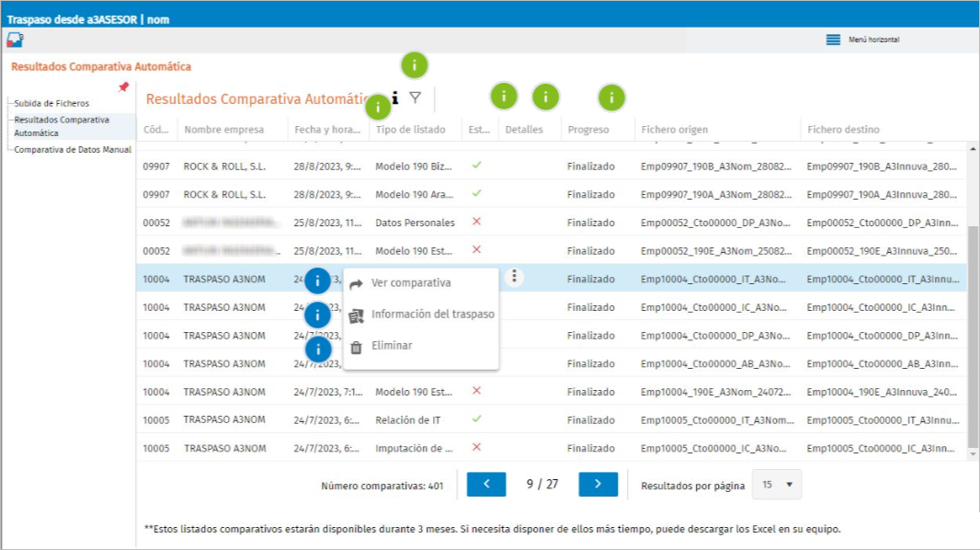This screenshot has height=550, width=980.
Task: Select Ver comparativa from context menu
Action: pos(411,283)
